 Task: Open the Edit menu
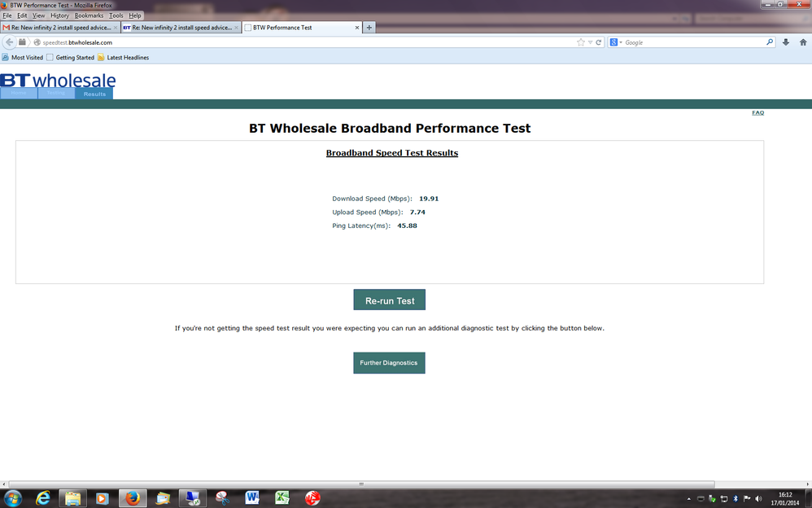(22, 15)
